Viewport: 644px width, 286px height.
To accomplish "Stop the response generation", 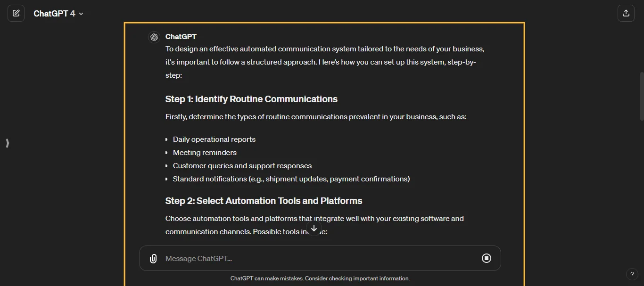I will pyautogui.click(x=486, y=258).
